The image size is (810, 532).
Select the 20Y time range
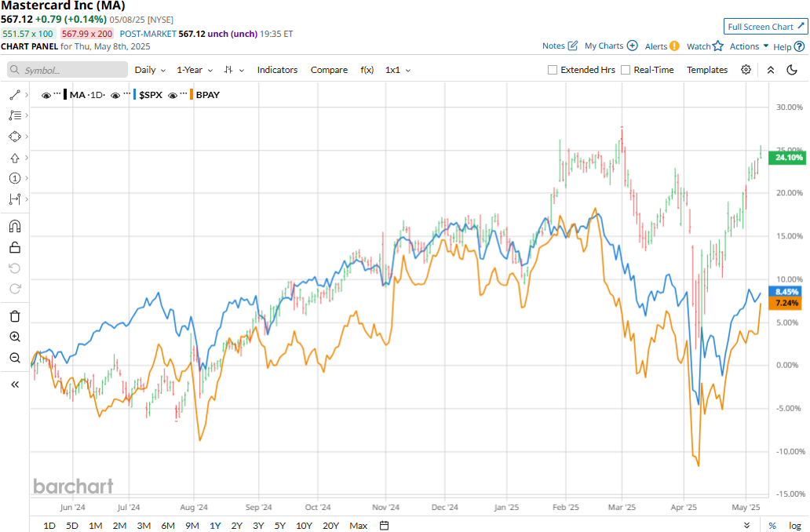(330, 525)
